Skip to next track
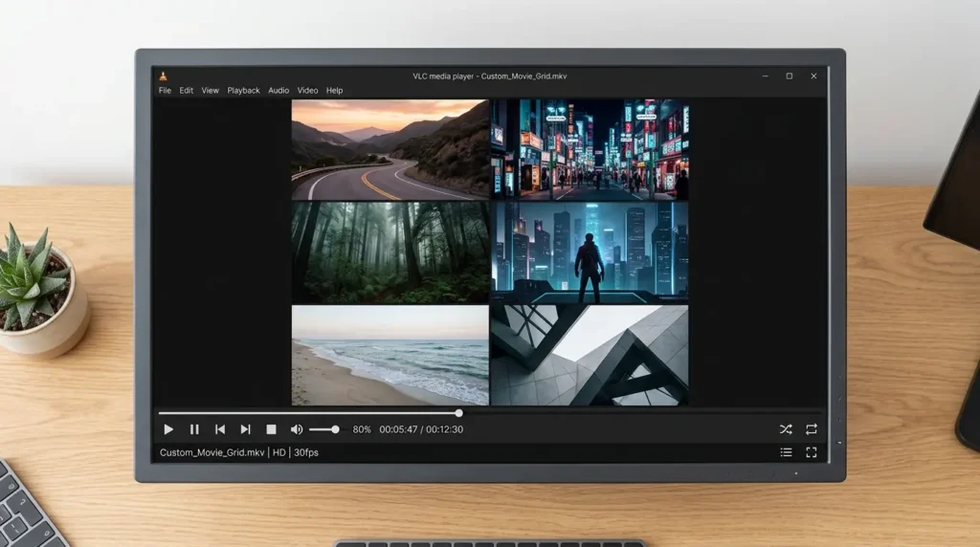 [x=246, y=429]
